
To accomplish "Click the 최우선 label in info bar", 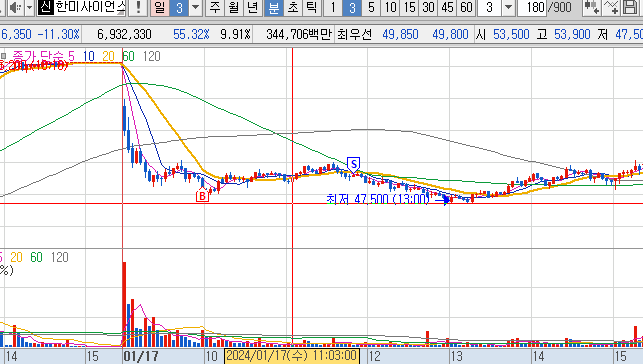I will click(354, 34).
